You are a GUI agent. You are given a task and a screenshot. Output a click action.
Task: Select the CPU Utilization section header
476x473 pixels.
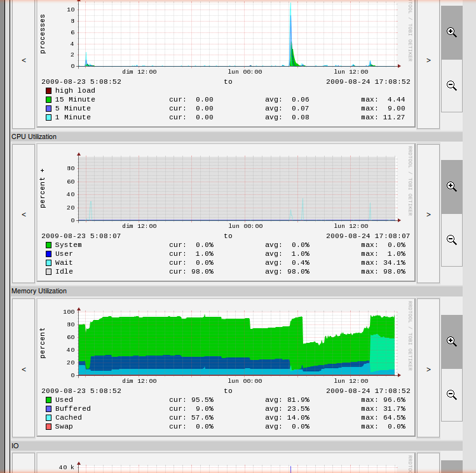(x=34, y=137)
